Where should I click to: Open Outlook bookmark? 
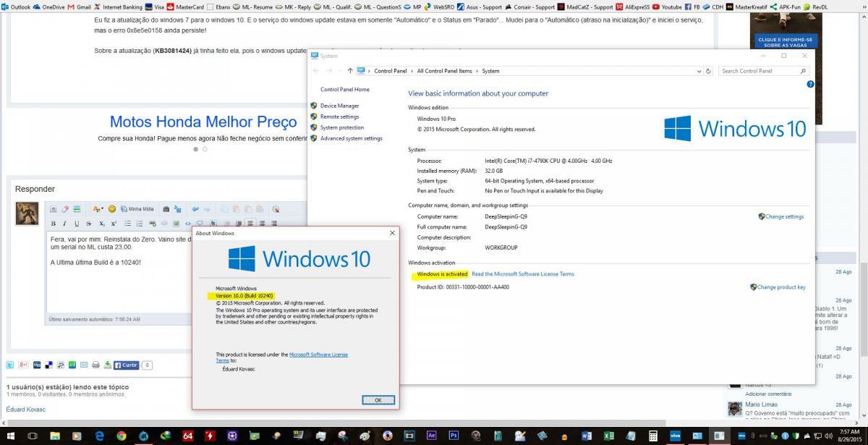16,7
